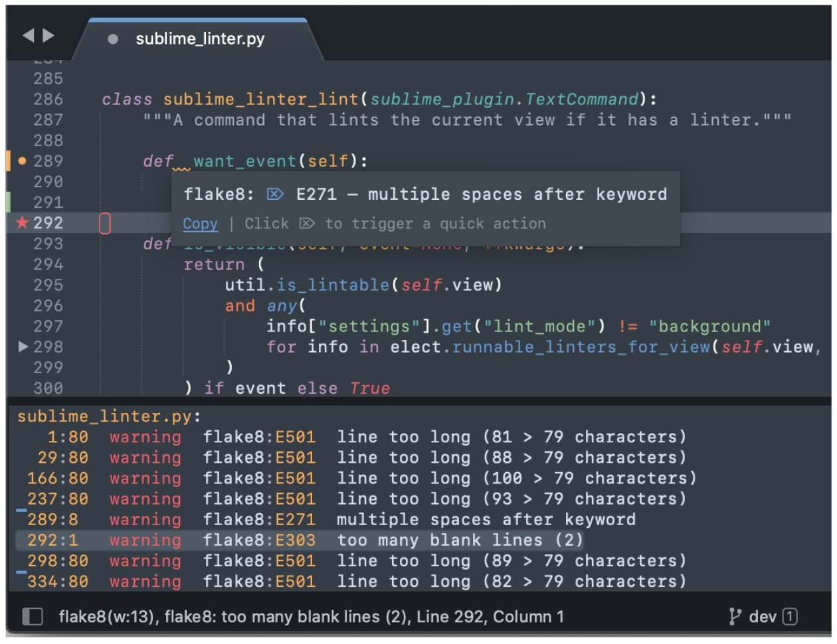Open the dev branch status entry
The image size is (837, 644).
(763, 617)
